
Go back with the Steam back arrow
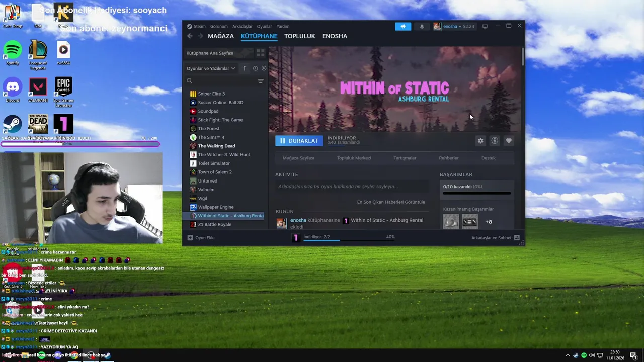[x=190, y=36]
